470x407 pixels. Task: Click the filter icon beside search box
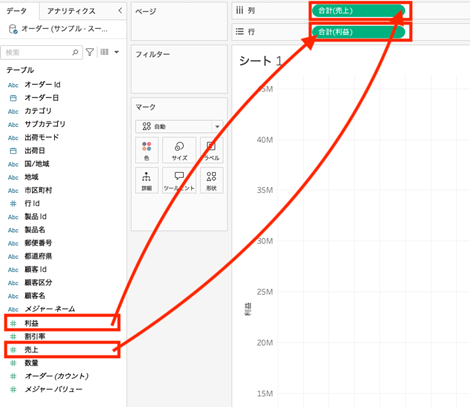point(90,52)
